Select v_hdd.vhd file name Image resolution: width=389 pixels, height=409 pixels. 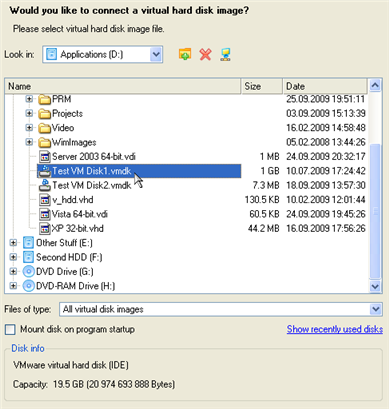73,200
